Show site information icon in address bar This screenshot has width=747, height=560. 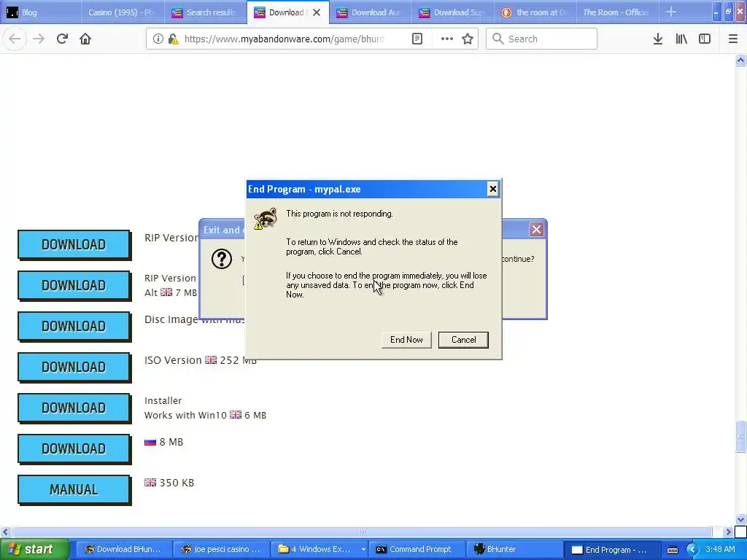pyautogui.click(x=158, y=39)
